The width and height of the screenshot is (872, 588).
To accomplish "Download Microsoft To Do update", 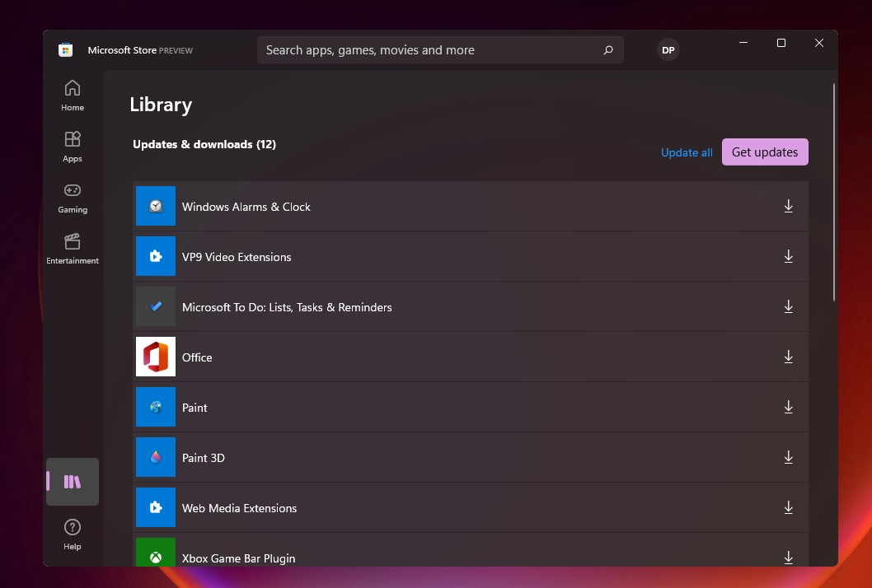I will [x=788, y=307].
